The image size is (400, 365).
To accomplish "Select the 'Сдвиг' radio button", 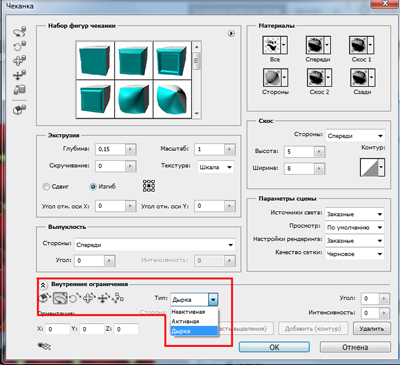I will pyautogui.click(x=46, y=187).
